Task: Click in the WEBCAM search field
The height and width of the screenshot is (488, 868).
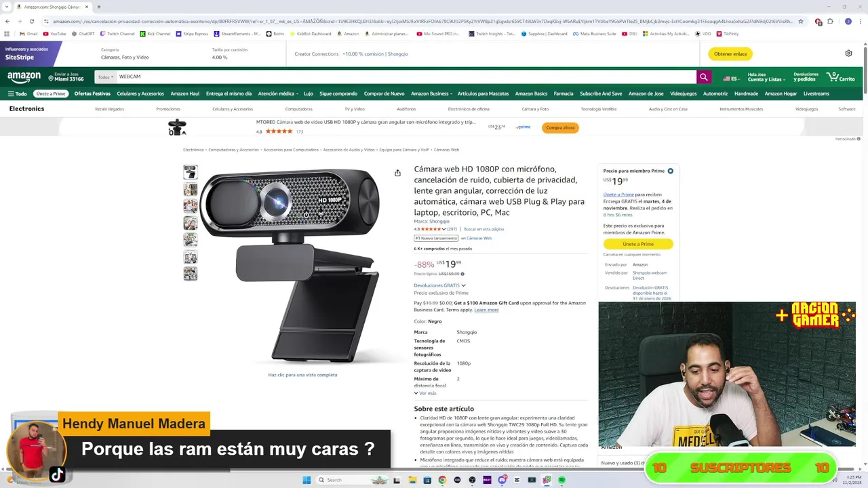Action: (x=406, y=77)
